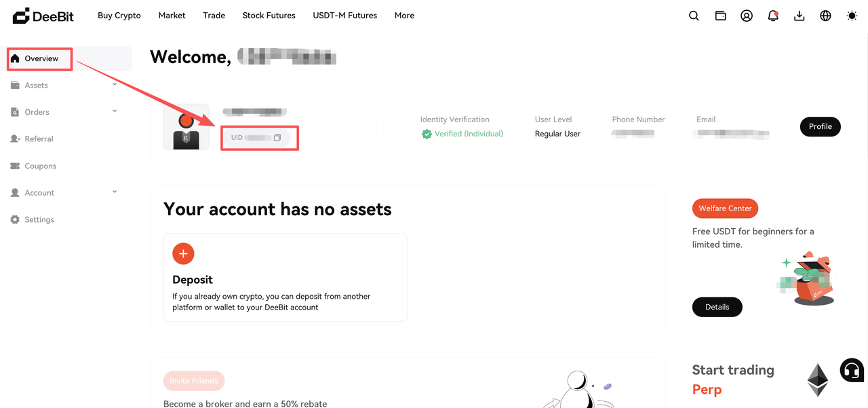This screenshot has width=868, height=408.
Task: Open the user profile circle icon
Action: (747, 16)
